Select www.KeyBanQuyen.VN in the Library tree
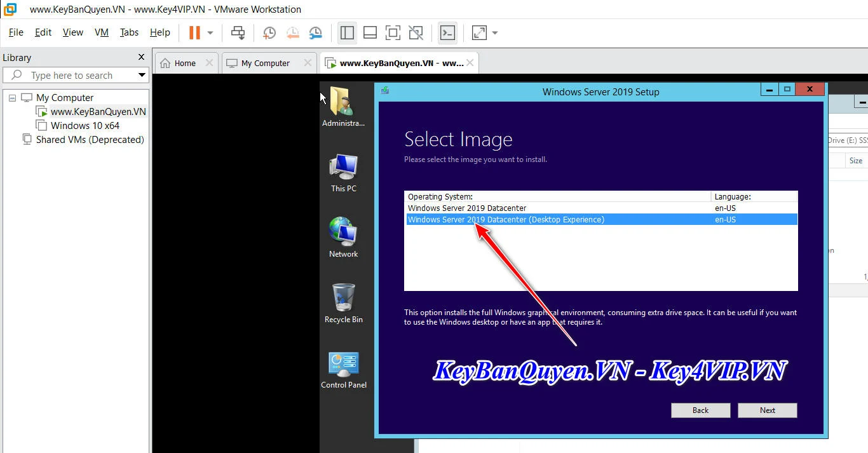Viewport: 868px width, 453px height. (x=98, y=112)
